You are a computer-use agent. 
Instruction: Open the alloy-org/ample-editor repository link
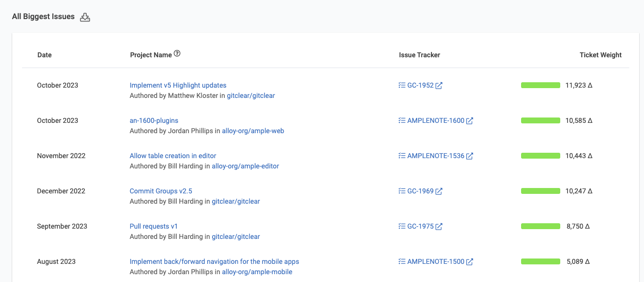[x=245, y=166]
